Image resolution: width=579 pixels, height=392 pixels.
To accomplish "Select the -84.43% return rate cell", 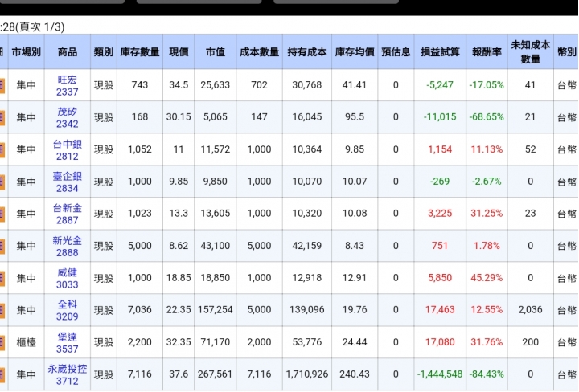I will tap(487, 374).
